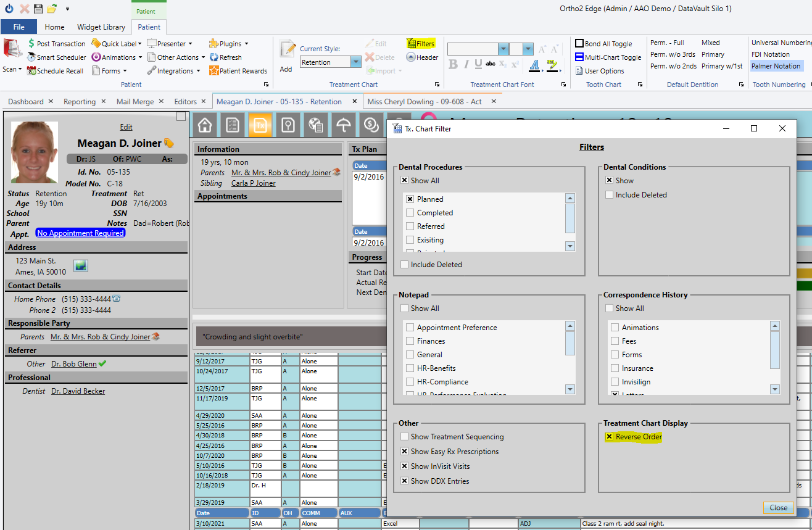Viewport: 812px width, 530px height.
Task: Click Schedule Recall calendar icon
Action: point(31,71)
